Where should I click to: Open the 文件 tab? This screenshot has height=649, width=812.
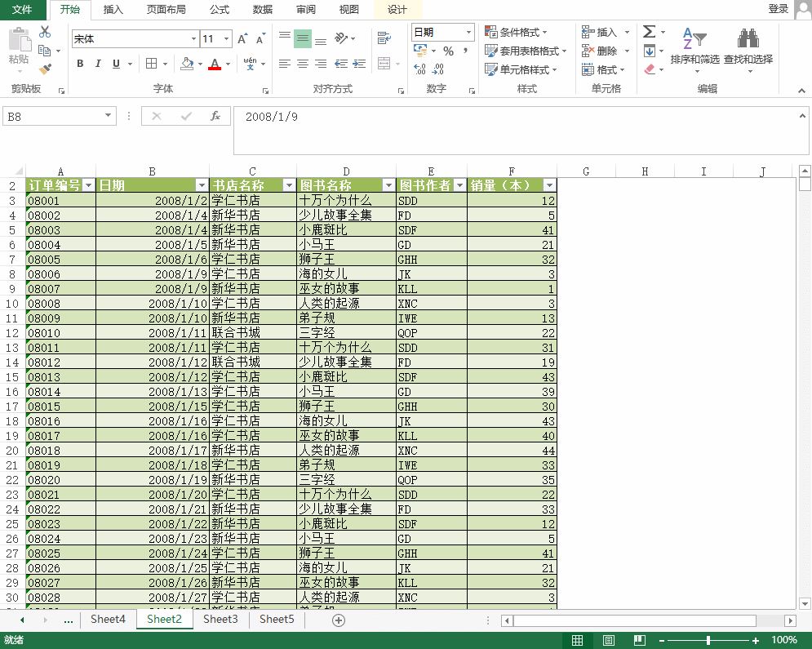coord(22,9)
